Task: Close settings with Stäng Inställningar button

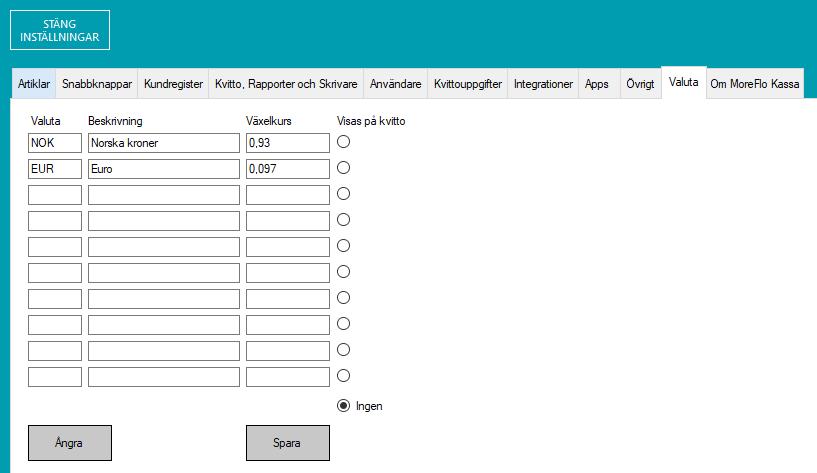Action: point(60,30)
